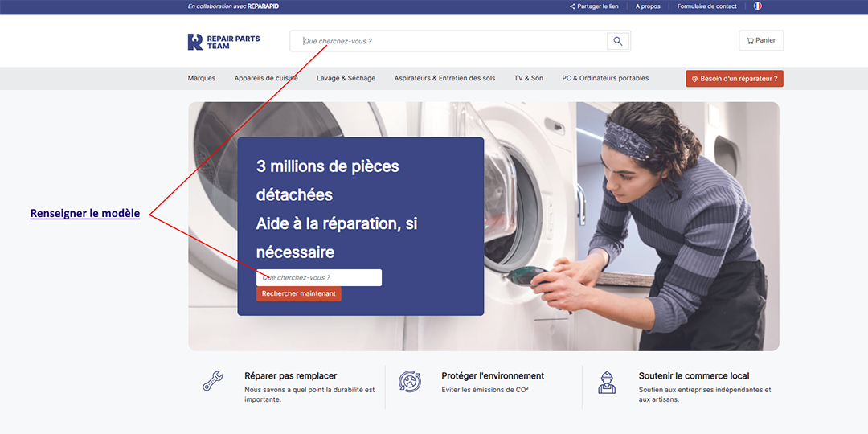Viewport: 868px width, 434px height.
Task: Click Protéger l'environnement heading
Action: point(493,376)
